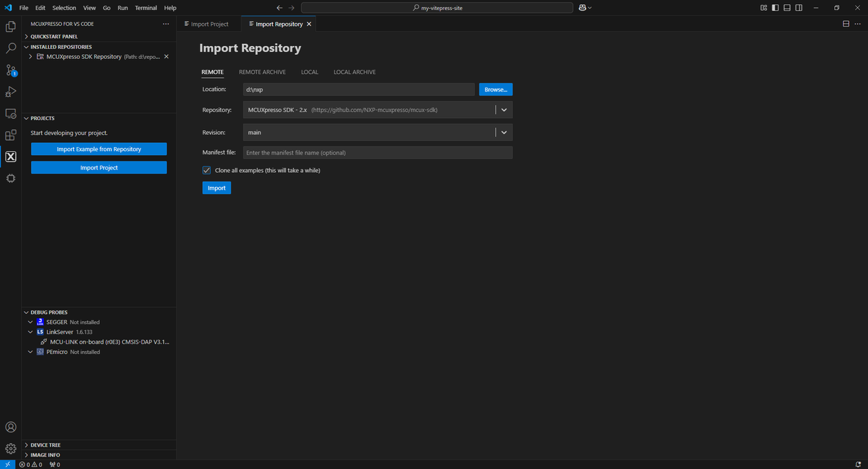868x469 pixels.
Task: Click the Manifest file input field
Action: 378,152
